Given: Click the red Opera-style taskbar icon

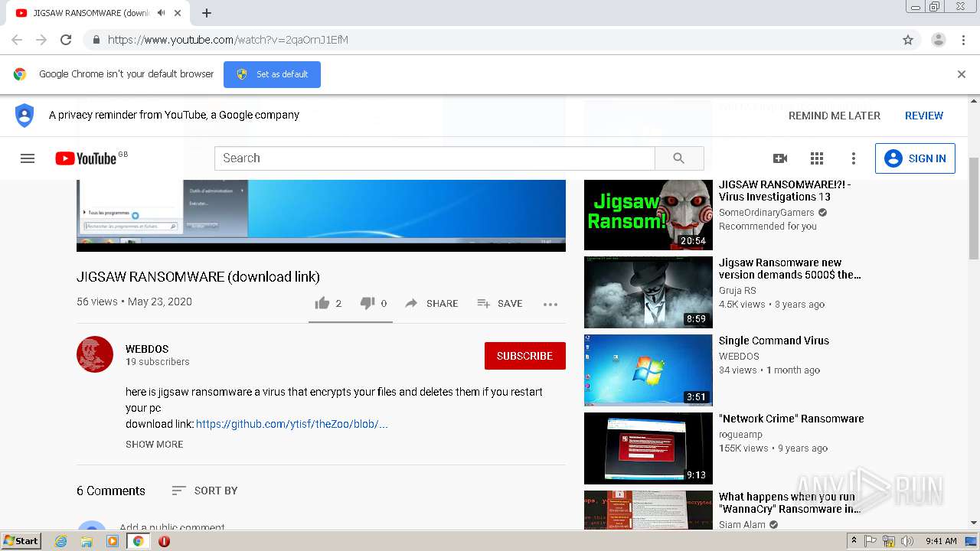Looking at the screenshot, I should click(164, 541).
